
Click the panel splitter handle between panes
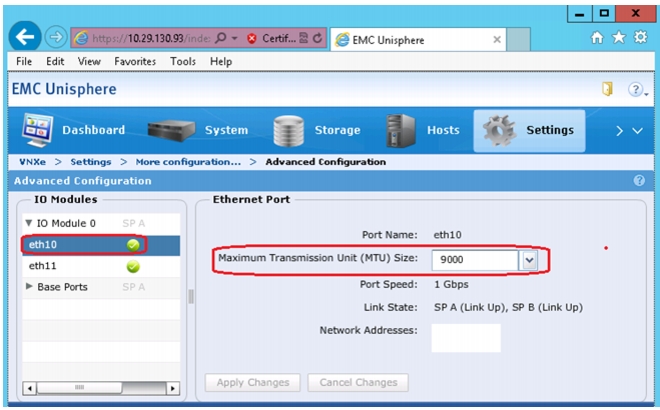click(x=191, y=296)
